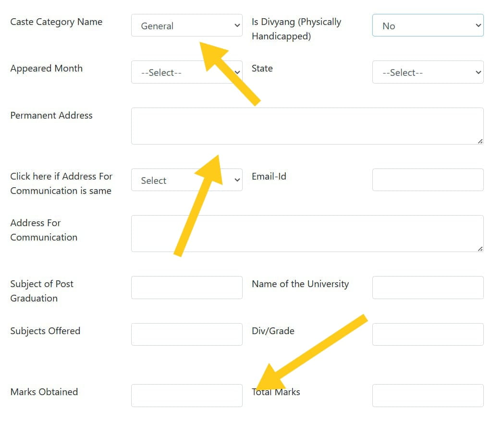Open the Address same as Communication dropdown

pyautogui.click(x=187, y=180)
